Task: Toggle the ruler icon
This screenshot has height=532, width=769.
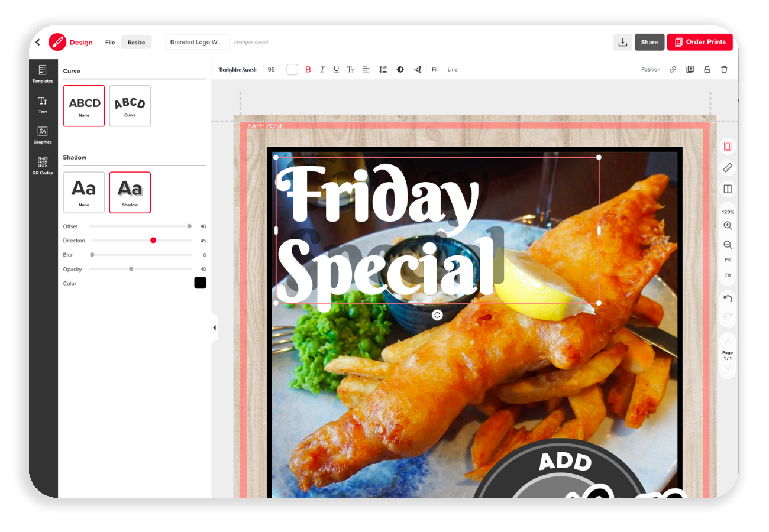Action: point(728,168)
